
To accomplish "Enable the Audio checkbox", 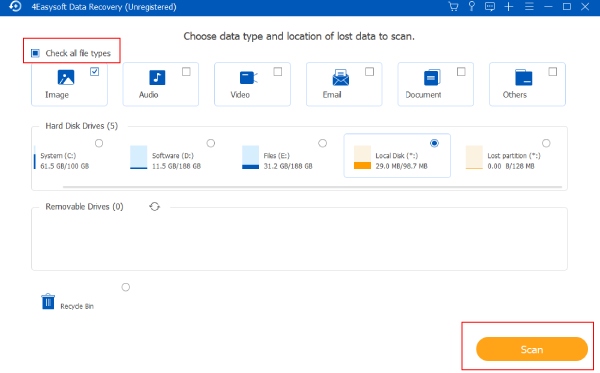I will pyautogui.click(x=186, y=72).
